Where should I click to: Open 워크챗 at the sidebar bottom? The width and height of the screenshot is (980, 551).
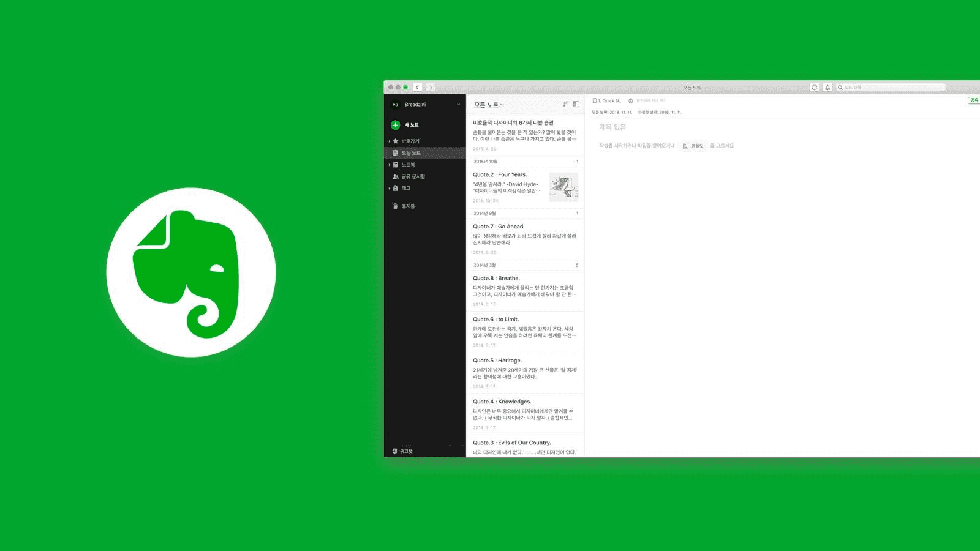[406, 451]
